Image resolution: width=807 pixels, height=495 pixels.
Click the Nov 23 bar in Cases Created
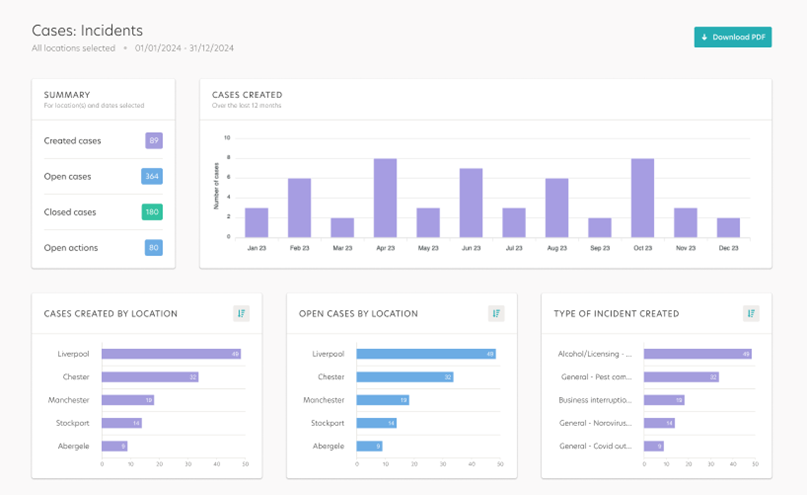[686, 222]
